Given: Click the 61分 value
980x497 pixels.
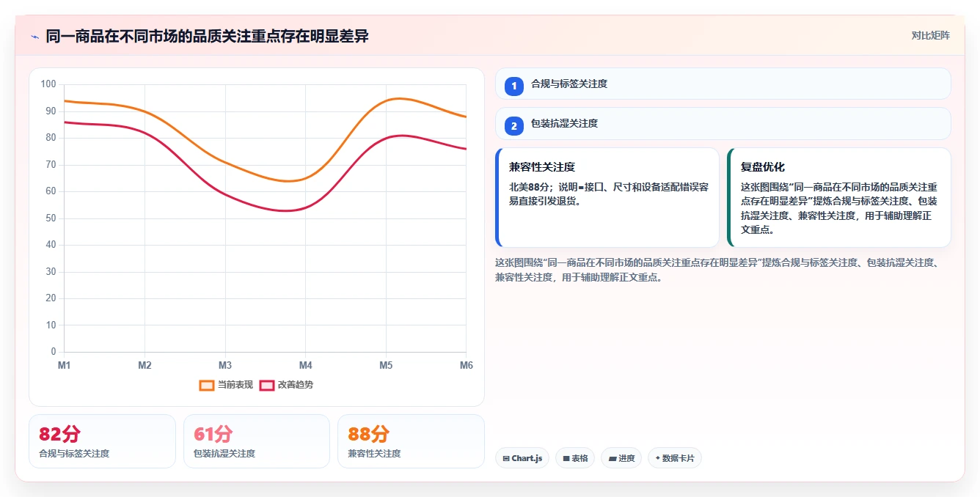Looking at the screenshot, I should tap(213, 434).
